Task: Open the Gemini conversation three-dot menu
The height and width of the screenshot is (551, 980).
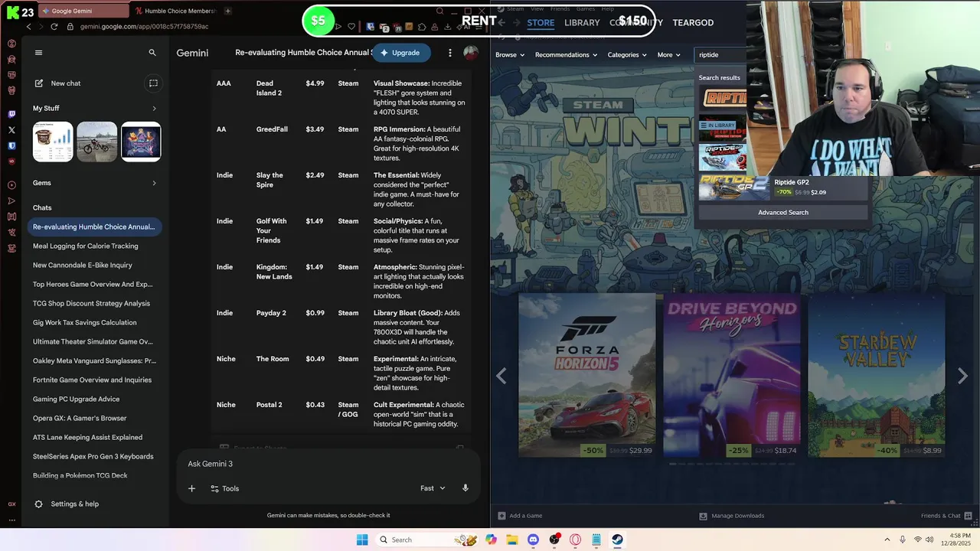Action: 450,53
